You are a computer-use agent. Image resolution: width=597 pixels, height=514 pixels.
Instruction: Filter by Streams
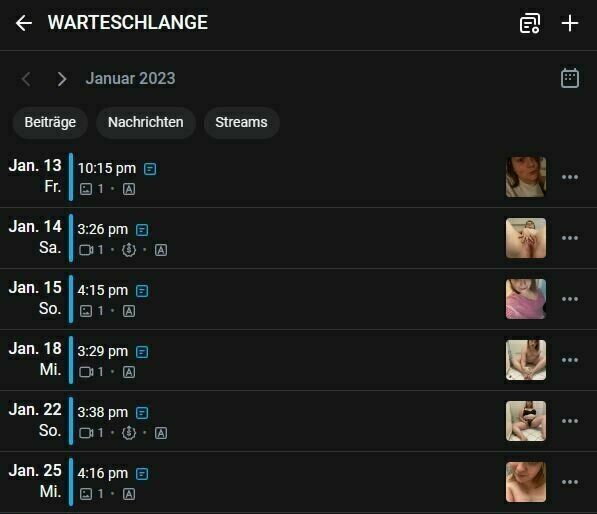(x=241, y=123)
